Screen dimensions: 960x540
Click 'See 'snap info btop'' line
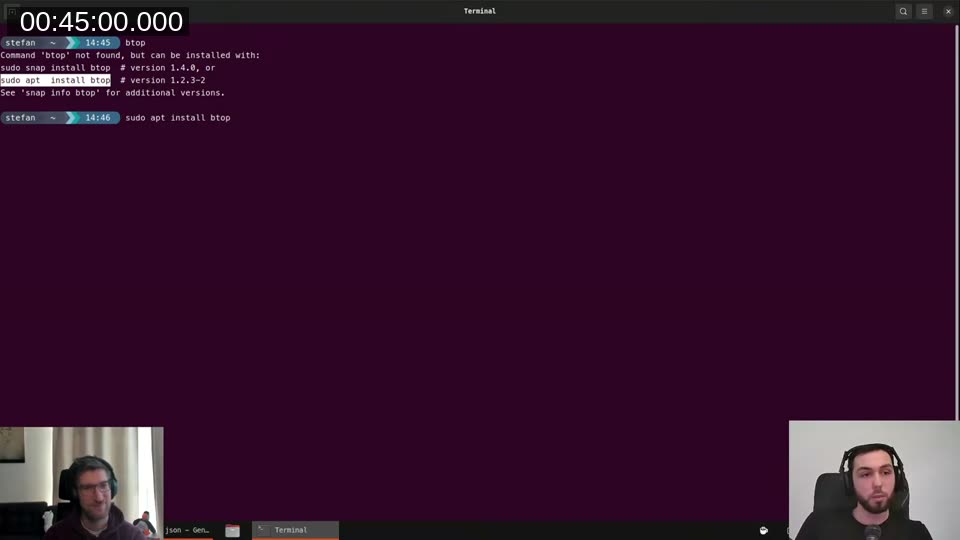tap(113, 93)
